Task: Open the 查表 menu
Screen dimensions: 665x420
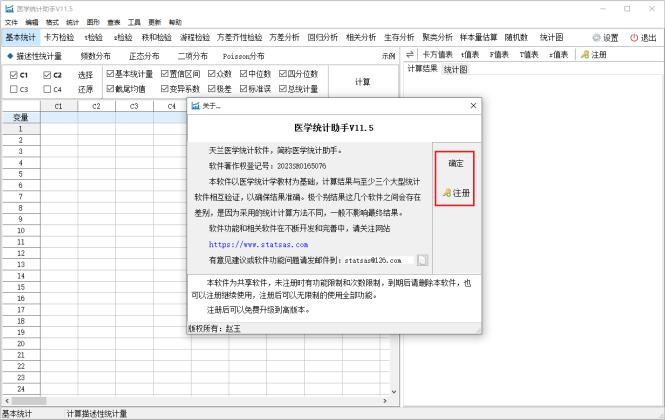Action: tap(114, 22)
